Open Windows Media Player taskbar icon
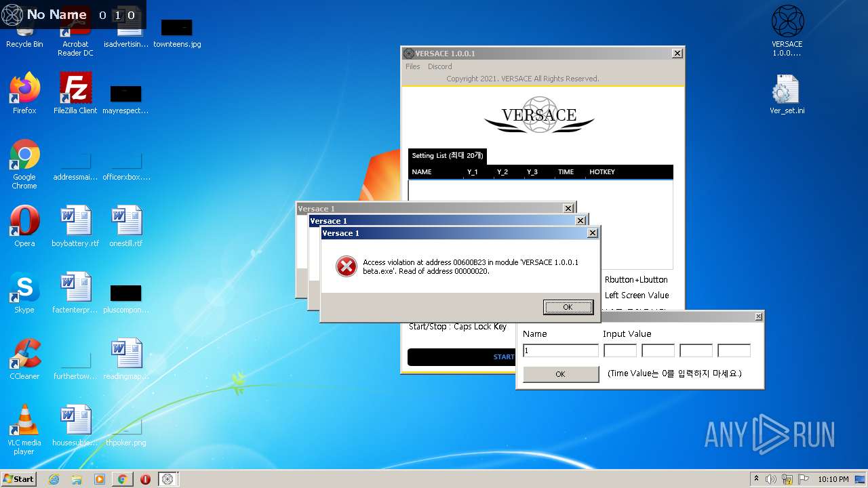The image size is (868, 488). coord(100,479)
